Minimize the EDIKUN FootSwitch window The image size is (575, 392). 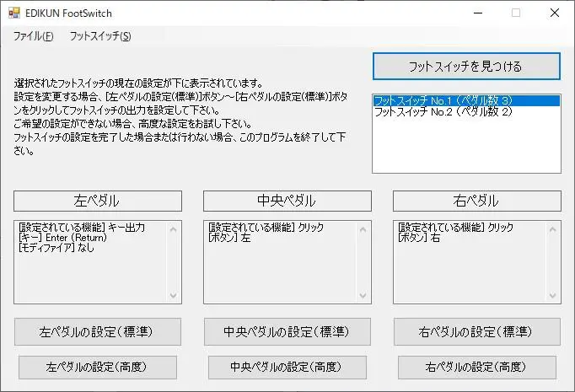pyautogui.click(x=478, y=13)
